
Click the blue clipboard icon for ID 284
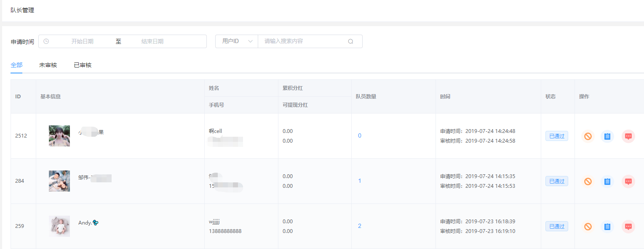pyautogui.click(x=607, y=181)
